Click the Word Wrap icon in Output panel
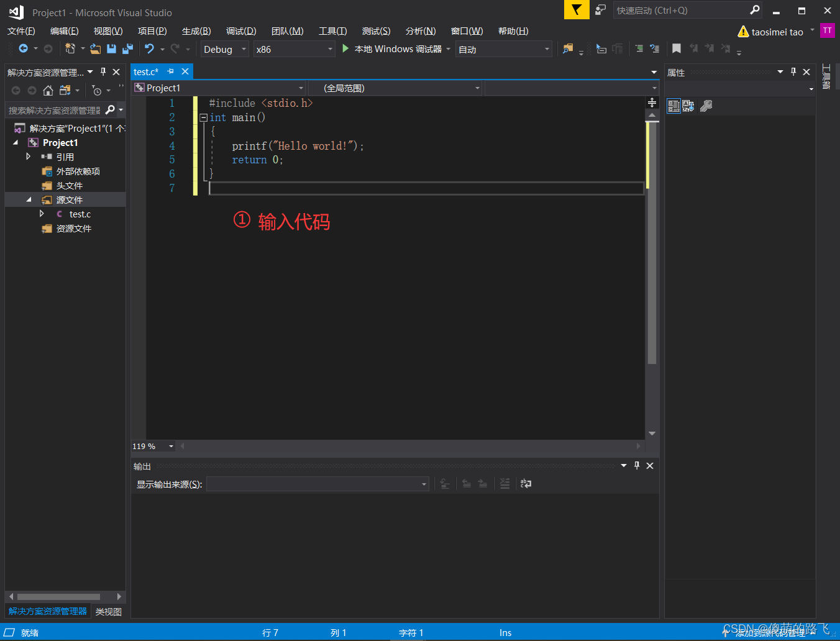The width and height of the screenshot is (840, 641). [526, 483]
